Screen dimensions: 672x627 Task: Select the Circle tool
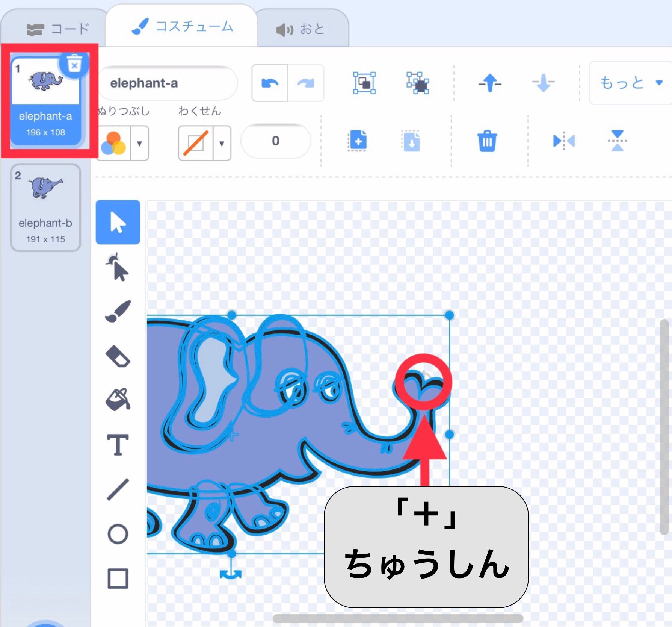click(118, 534)
